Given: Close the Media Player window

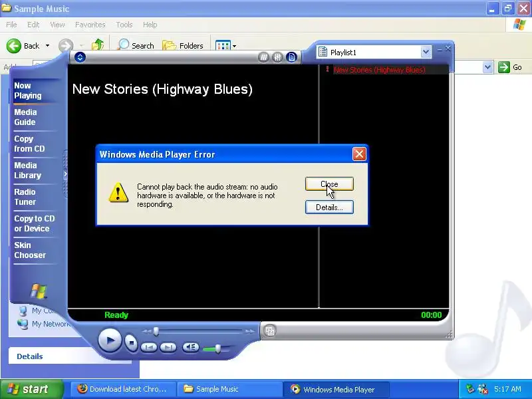Looking at the screenshot, I should 448,49.
